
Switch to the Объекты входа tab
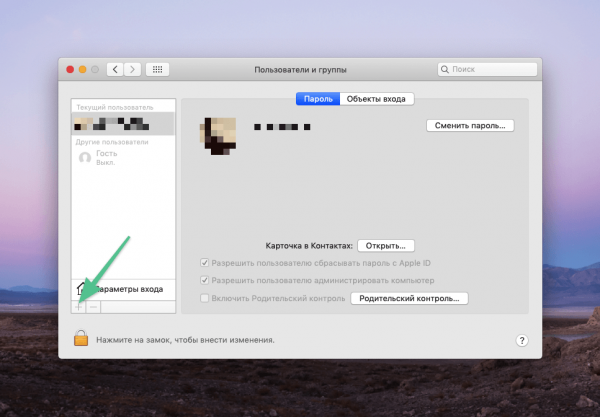click(376, 99)
